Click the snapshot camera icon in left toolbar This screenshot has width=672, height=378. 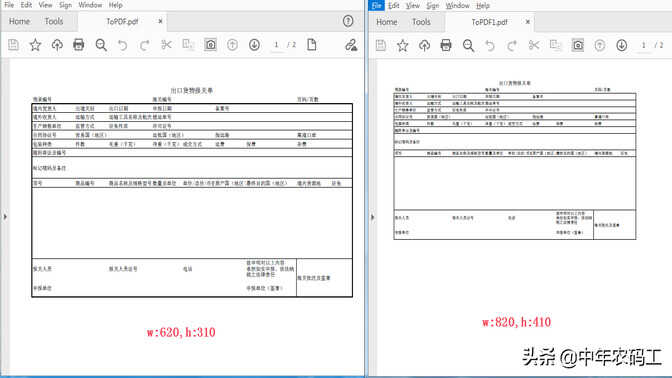click(x=210, y=45)
